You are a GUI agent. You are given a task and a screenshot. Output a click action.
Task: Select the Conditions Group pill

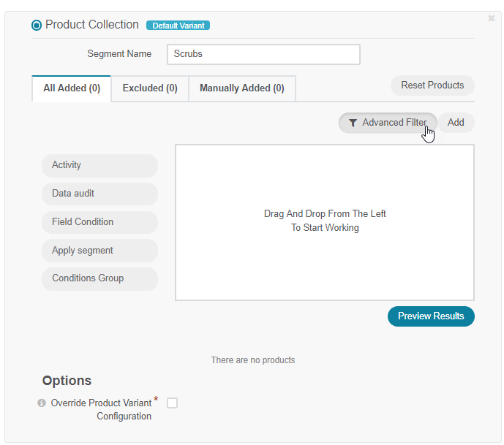click(x=99, y=278)
